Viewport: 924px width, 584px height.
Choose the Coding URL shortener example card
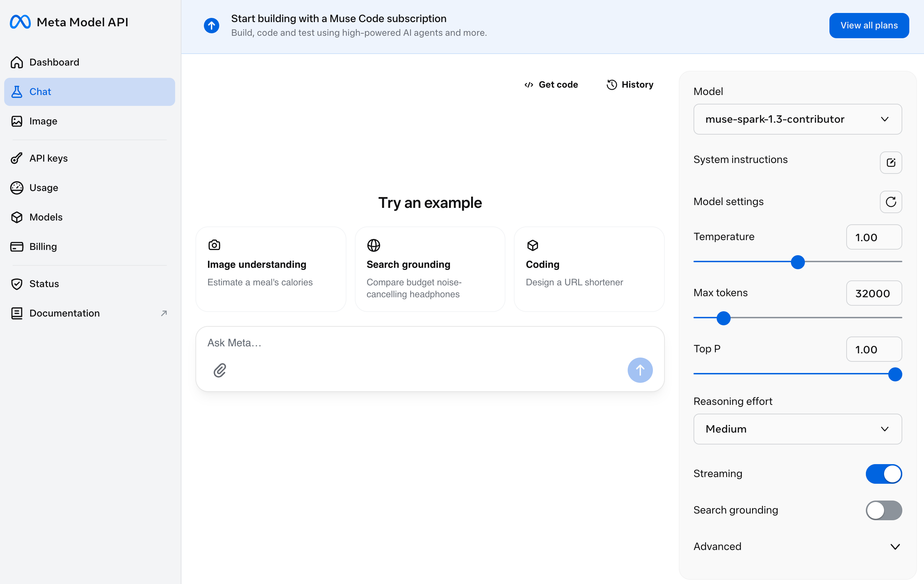[x=589, y=269]
